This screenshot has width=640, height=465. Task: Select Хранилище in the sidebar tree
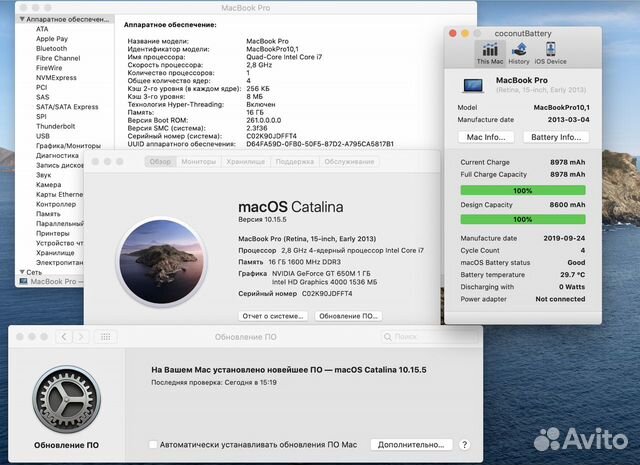(55, 253)
